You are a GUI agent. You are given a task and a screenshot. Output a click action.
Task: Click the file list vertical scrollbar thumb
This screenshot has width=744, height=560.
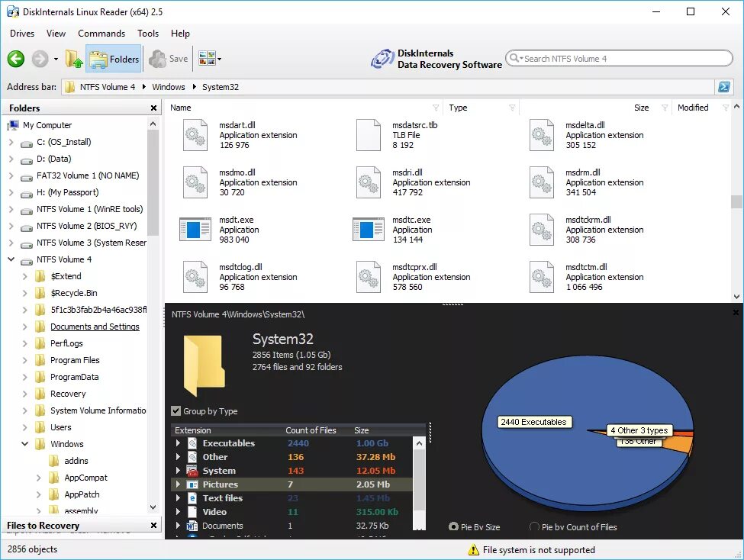tap(736, 201)
